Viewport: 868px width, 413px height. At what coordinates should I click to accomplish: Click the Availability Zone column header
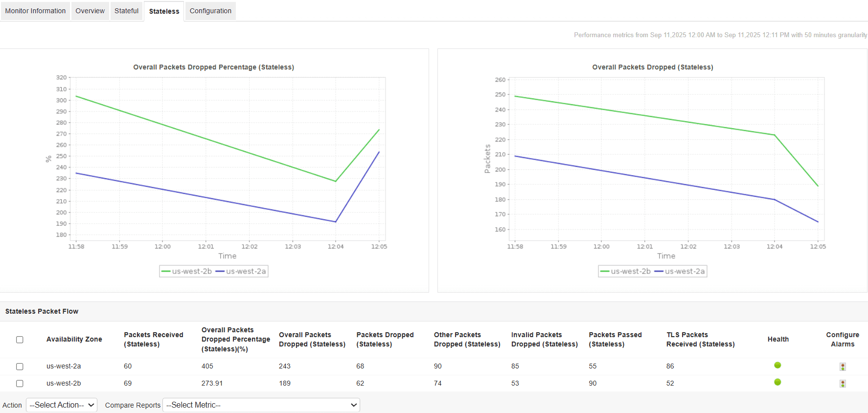click(x=74, y=340)
